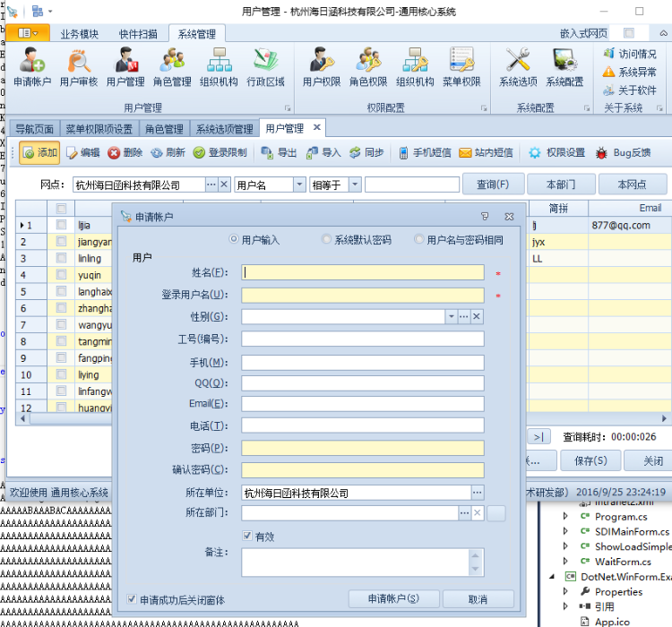The image size is (672, 627).
Task: Click the 查询(F) button
Action: pyautogui.click(x=494, y=185)
